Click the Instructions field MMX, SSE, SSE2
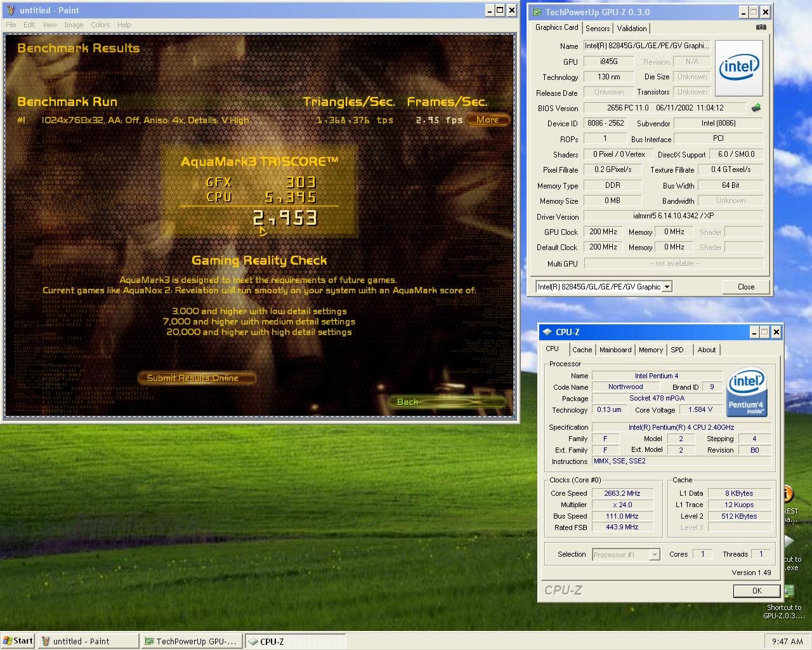 (681, 461)
